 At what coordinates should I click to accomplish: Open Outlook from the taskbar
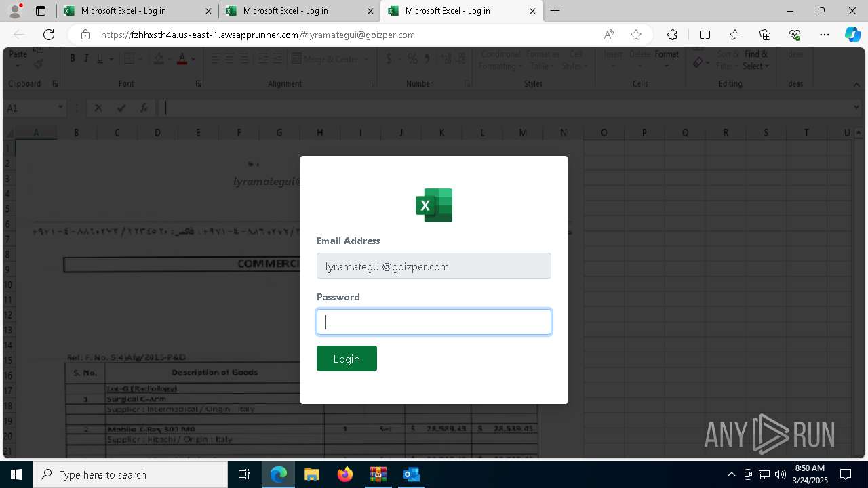[411, 474]
